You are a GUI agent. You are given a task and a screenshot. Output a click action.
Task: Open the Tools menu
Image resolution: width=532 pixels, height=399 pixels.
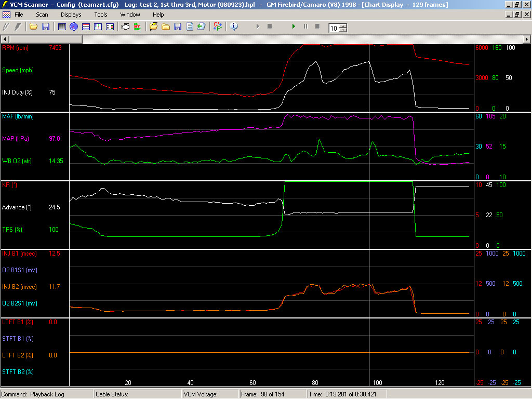click(x=101, y=15)
